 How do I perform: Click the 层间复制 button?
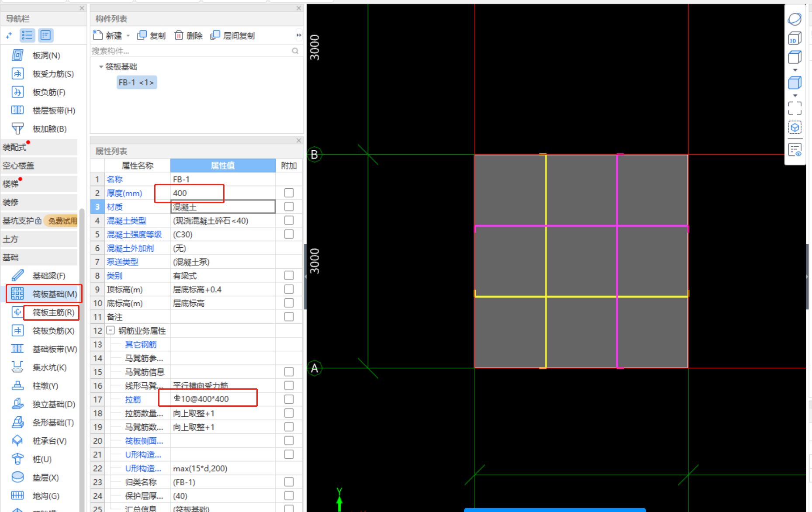232,35
